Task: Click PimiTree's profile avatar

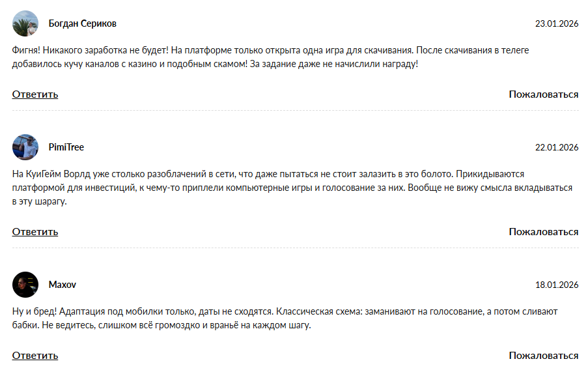Action: pyautogui.click(x=25, y=147)
